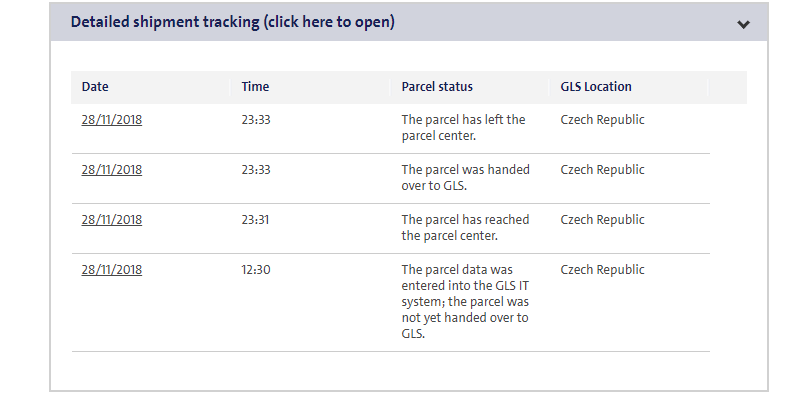Select status "The parcel was handed over to GLS"

click(x=465, y=177)
